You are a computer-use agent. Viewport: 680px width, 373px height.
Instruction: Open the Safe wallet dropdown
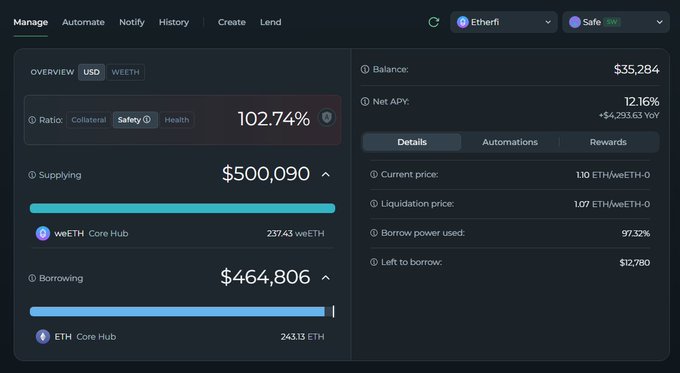point(616,22)
